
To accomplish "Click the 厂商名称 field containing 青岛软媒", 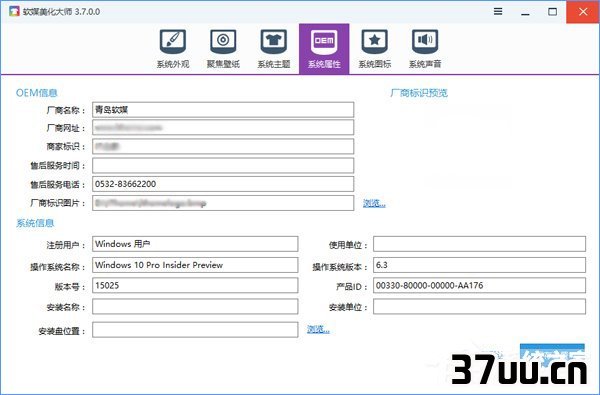I will [x=223, y=110].
